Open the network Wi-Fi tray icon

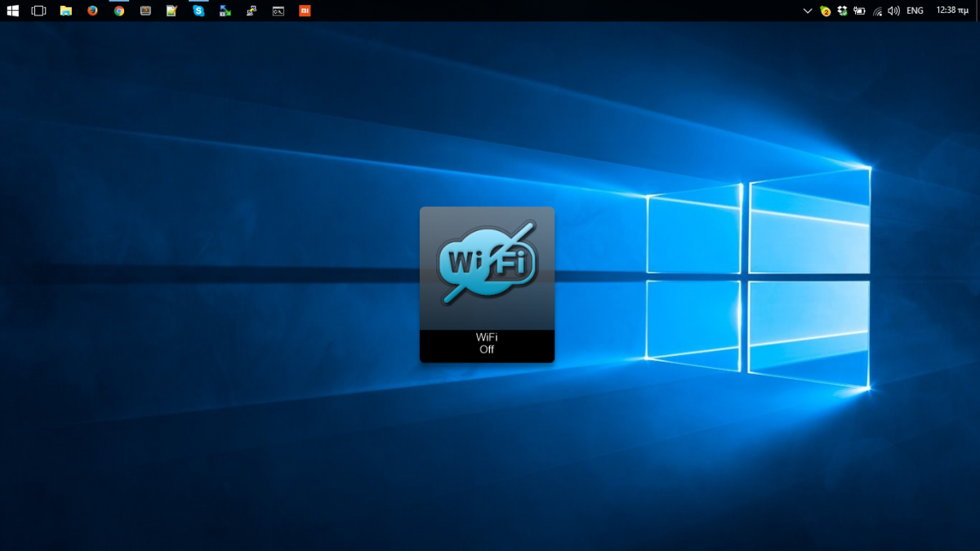(x=877, y=11)
